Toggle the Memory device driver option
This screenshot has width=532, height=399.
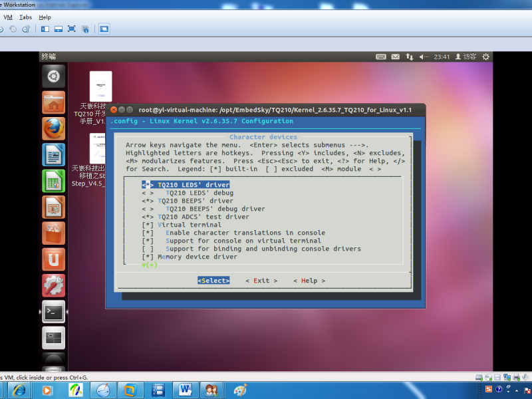click(x=190, y=257)
